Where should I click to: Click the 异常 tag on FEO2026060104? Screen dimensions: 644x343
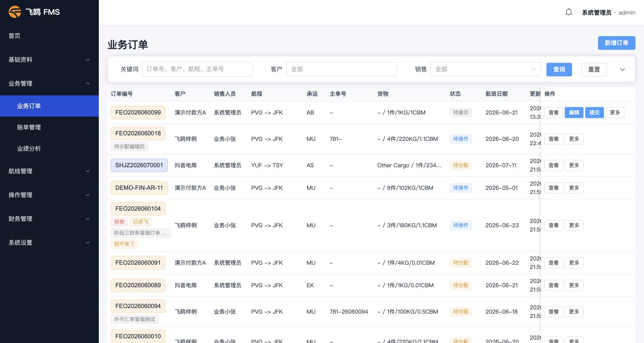tap(119, 222)
